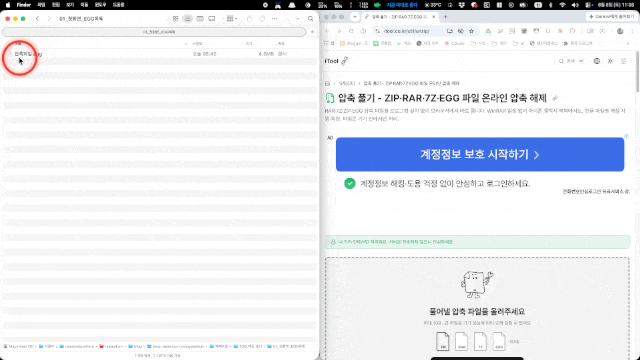Click the file upload drop zone
Screen dimensions: 640x360
477,309
